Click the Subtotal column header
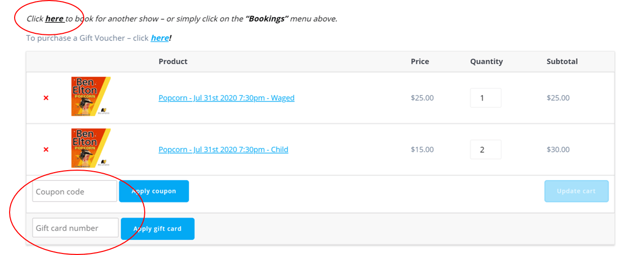 pyautogui.click(x=562, y=62)
